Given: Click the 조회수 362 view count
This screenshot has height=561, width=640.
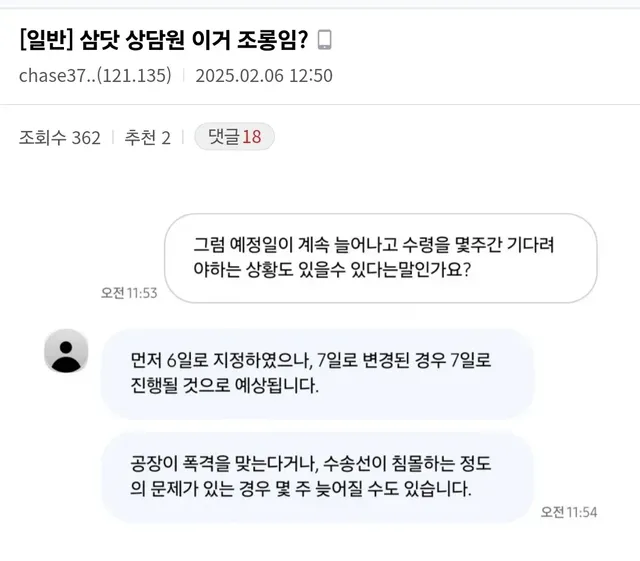Looking at the screenshot, I should (60, 138).
